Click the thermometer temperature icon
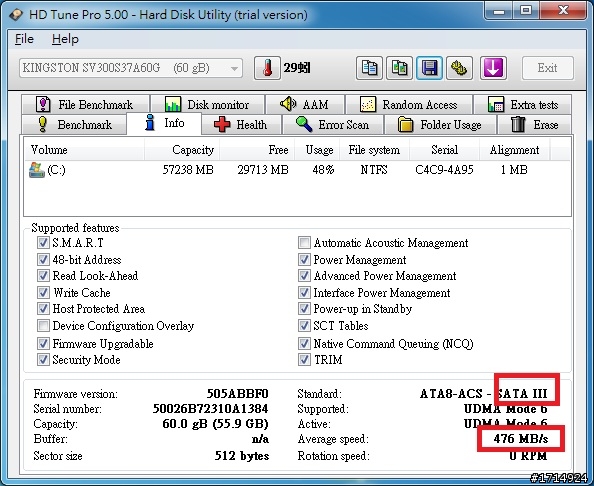This screenshot has width=594, height=486. [267, 68]
